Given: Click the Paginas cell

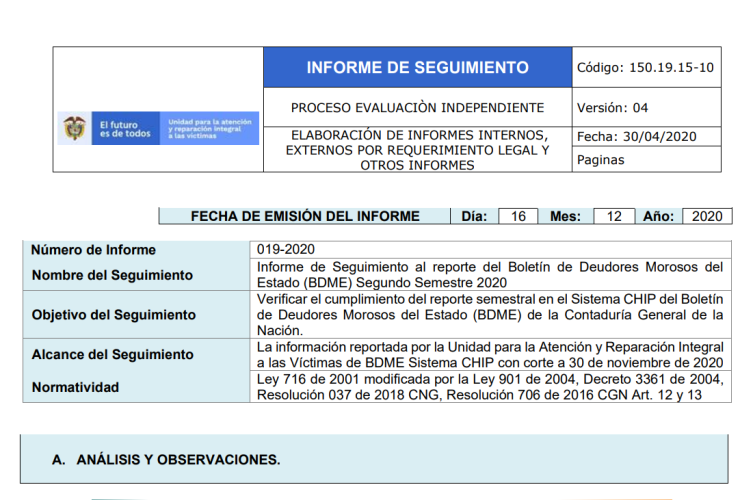Looking at the screenshot, I should coord(647,160).
